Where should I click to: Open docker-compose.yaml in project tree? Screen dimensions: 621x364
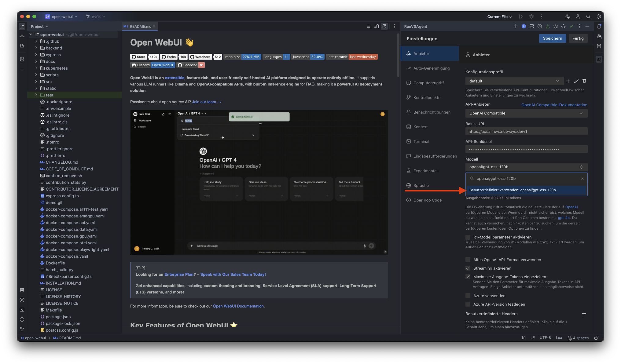point(67,256)
